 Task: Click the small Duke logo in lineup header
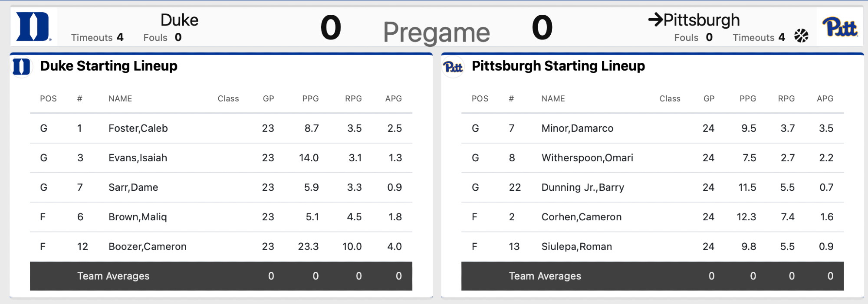pyautogui.click(x=21, y=67)
